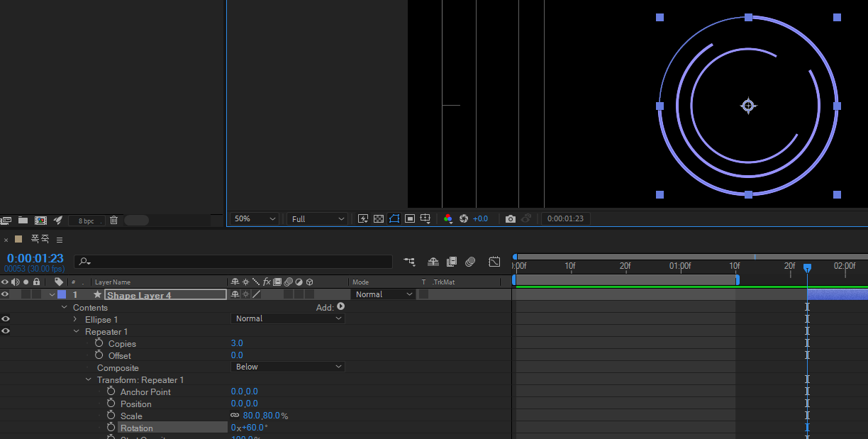Click the Interpret Footage icon in Project panel

6,221
